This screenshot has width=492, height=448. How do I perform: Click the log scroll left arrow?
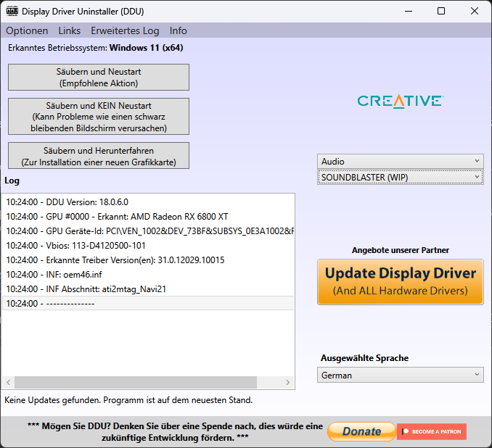pos(9,382)
